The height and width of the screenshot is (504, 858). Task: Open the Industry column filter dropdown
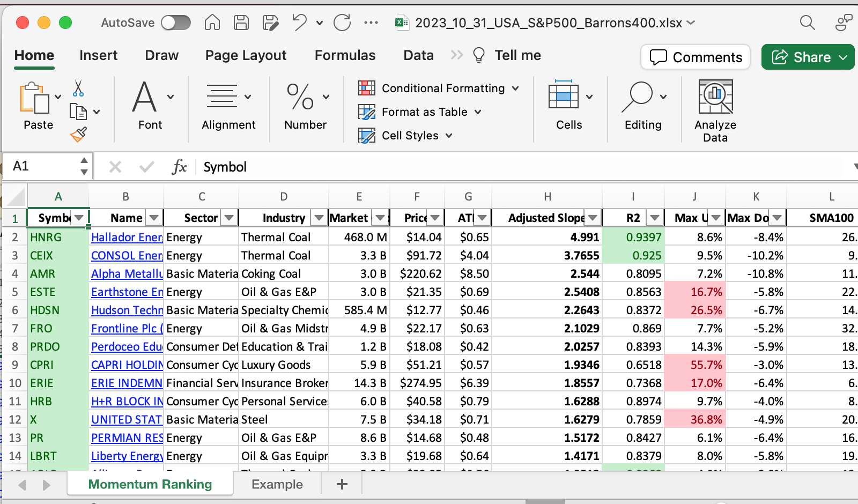tap(320, 218)
